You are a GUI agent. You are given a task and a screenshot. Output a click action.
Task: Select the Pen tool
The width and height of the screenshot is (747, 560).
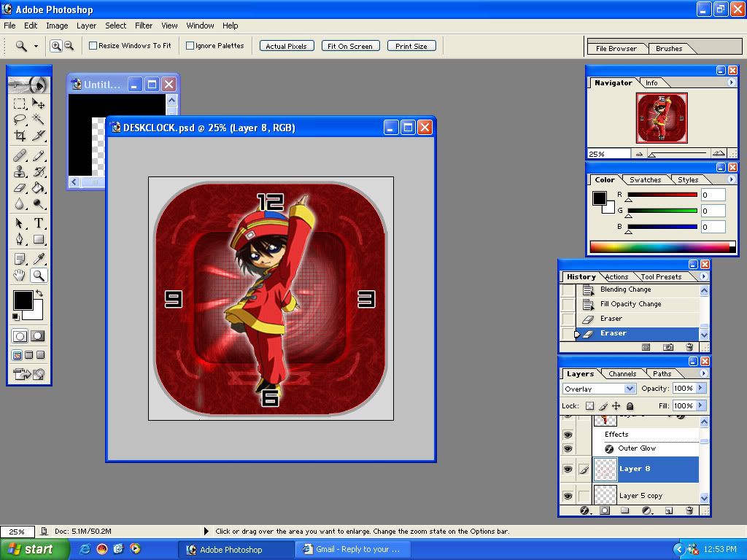point(20,239)
